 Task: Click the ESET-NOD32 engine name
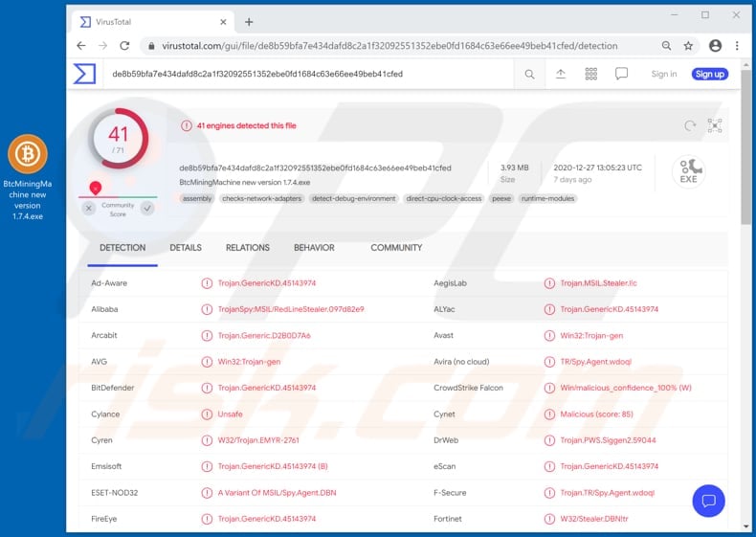[x=114, y=493]
